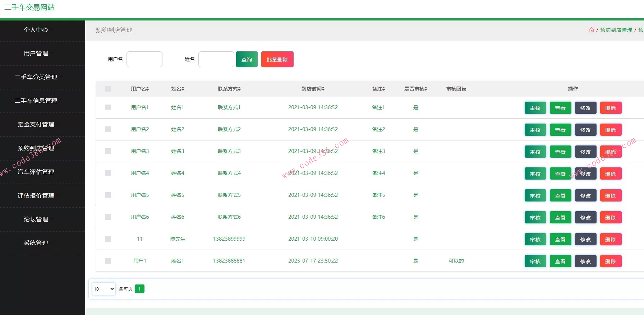Expand 二手车分类管理 sidebar menu

click(36, 77)
